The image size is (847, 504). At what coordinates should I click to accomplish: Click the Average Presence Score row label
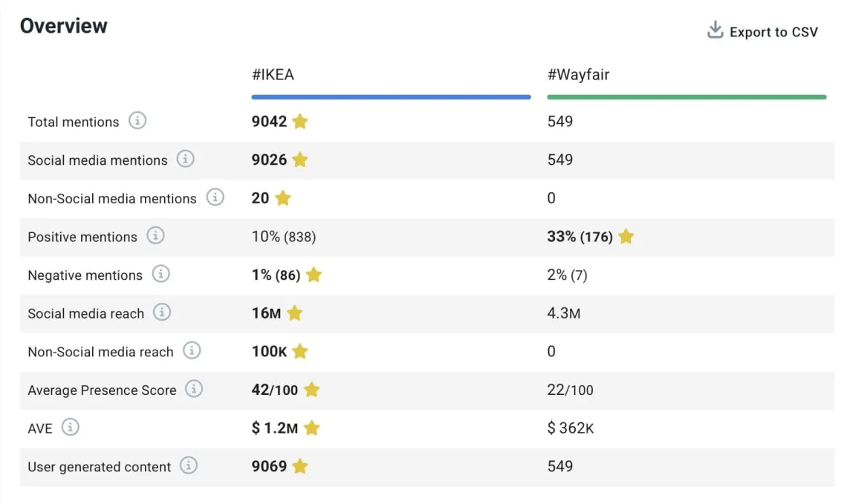coord(102,390)
